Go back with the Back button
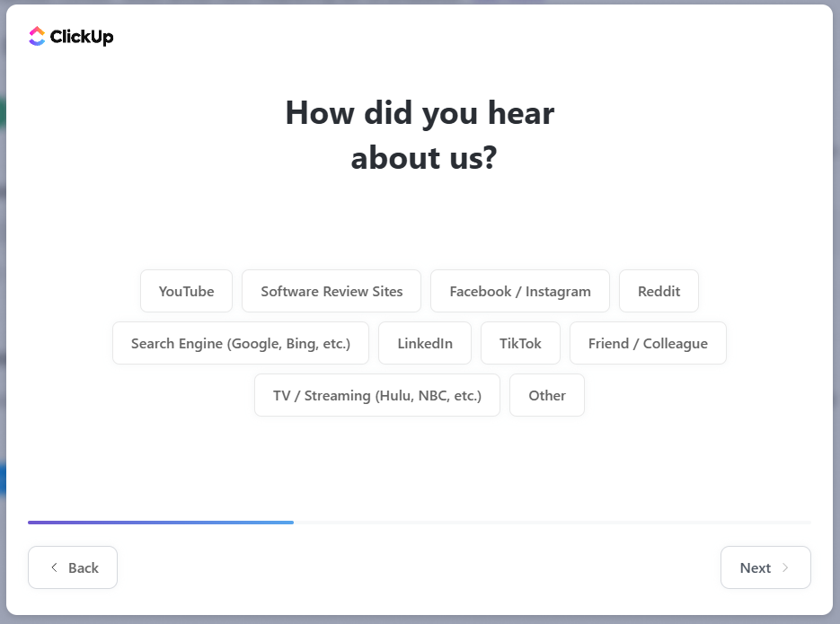Image resolution: width=840 pixels, height=624 pixels. (x=73, y=567)
